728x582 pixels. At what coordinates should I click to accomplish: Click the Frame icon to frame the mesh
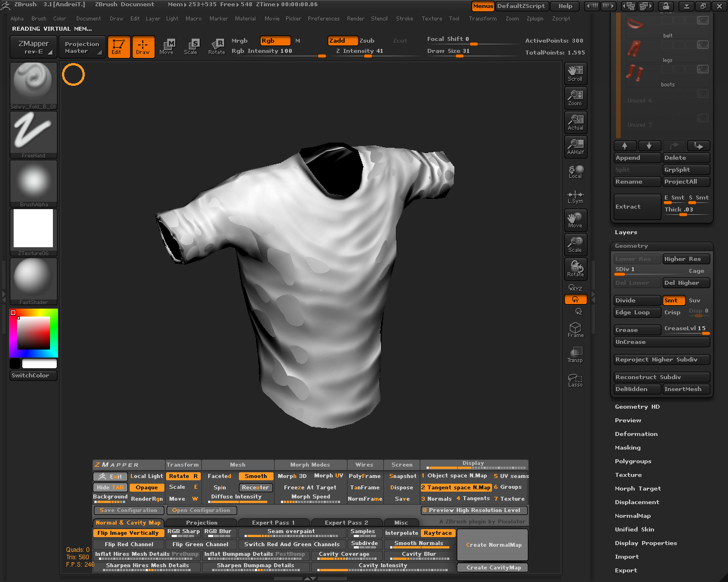point(575,330)
